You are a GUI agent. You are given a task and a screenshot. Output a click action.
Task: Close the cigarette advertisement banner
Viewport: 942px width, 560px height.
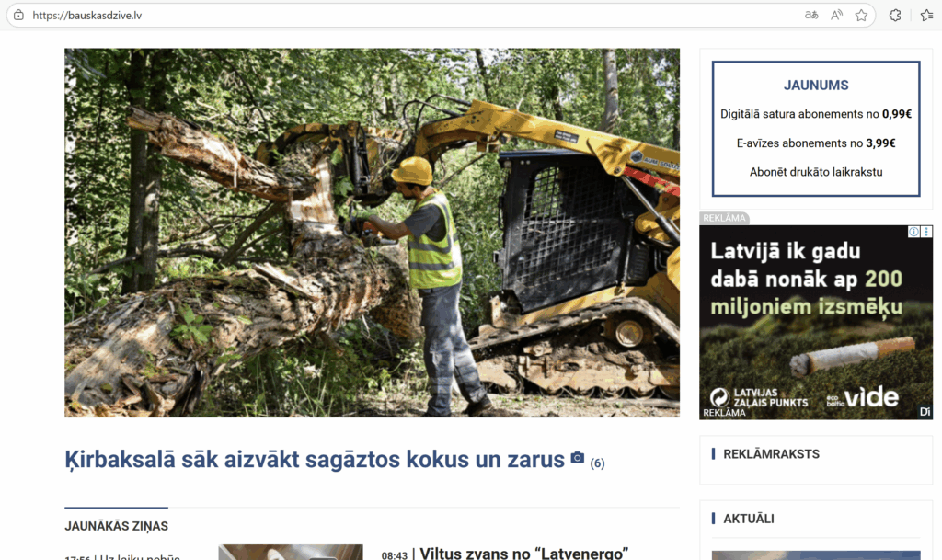(x=926, y=232)
